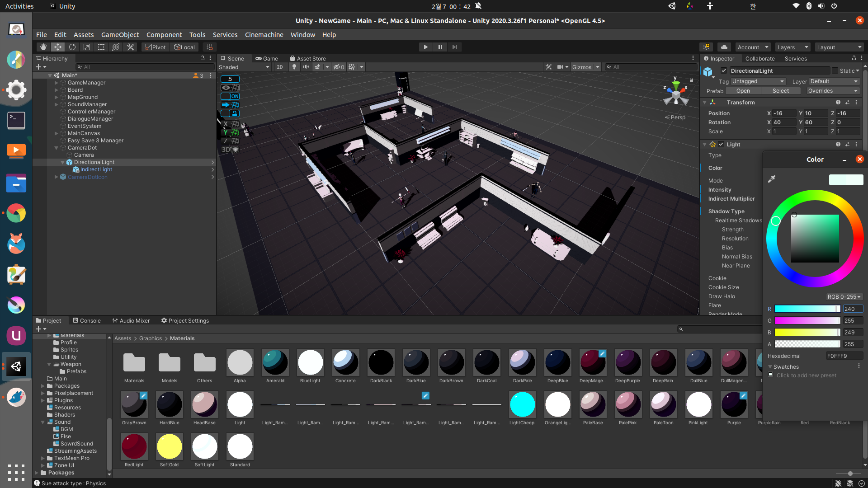
Task: Toggle DirectionalLight active checkbox
Action: pyautogui.click(x=724, y=70)
